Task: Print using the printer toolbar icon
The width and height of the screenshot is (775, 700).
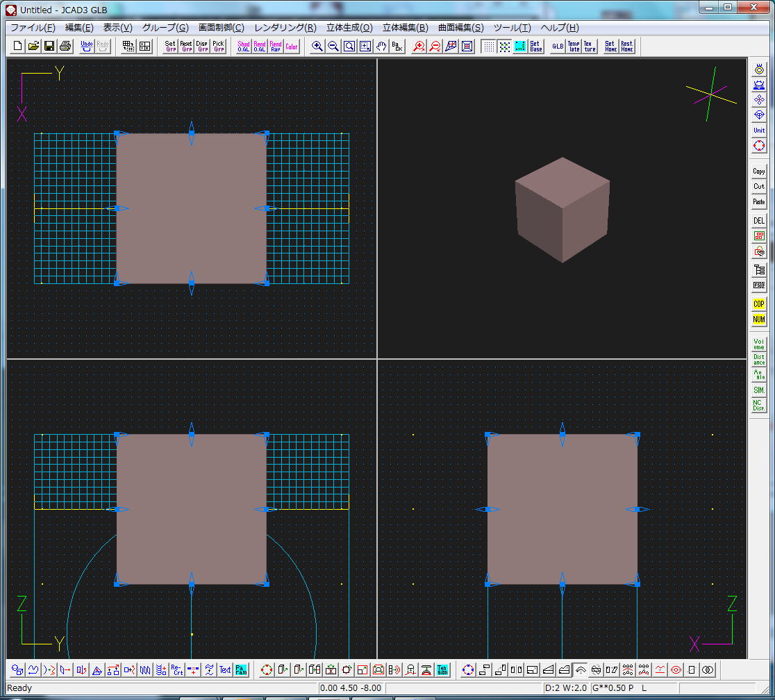Action: (x=65, y=47)
